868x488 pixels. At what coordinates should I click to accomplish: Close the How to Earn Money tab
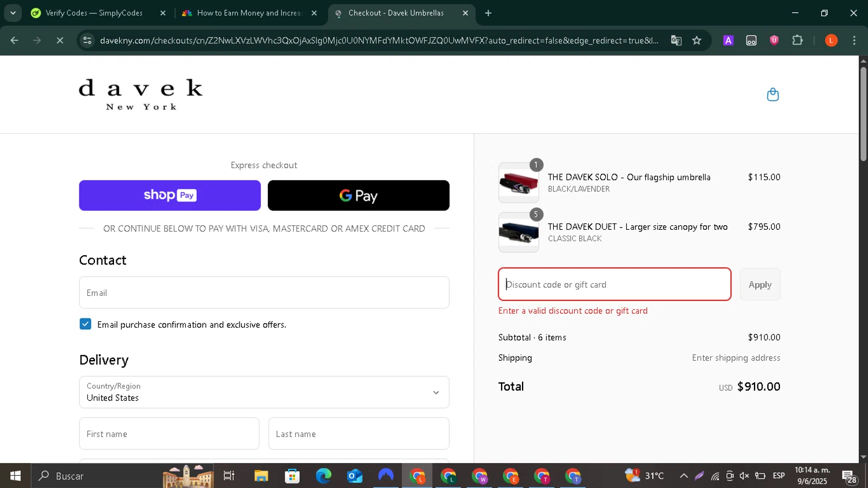click(314, 13)
